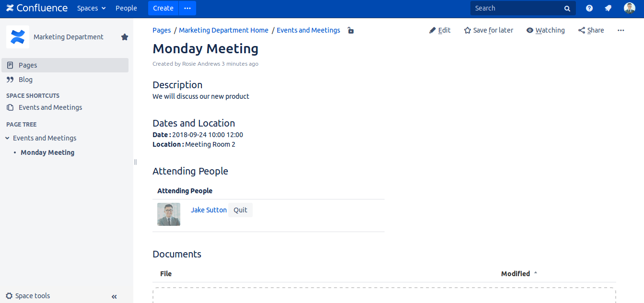Viewport: 644px width, 303px height.
Task: Open the Marketing Department Home breadcrumb link
Action: tap(223, 30)
